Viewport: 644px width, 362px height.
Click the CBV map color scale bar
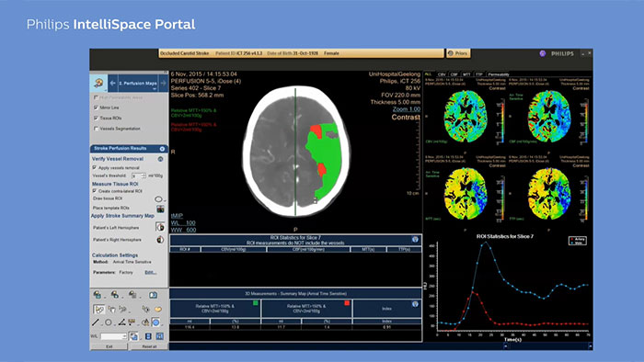(501, 122)
